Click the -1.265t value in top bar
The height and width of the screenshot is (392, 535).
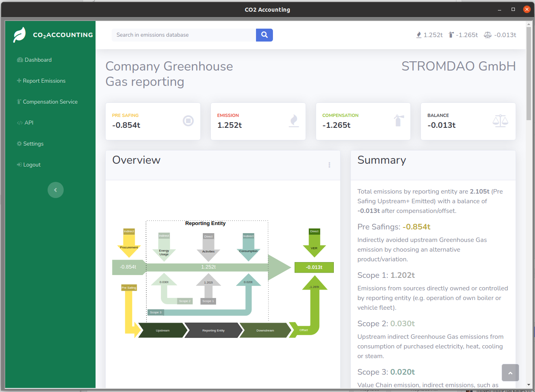point(467,35)
